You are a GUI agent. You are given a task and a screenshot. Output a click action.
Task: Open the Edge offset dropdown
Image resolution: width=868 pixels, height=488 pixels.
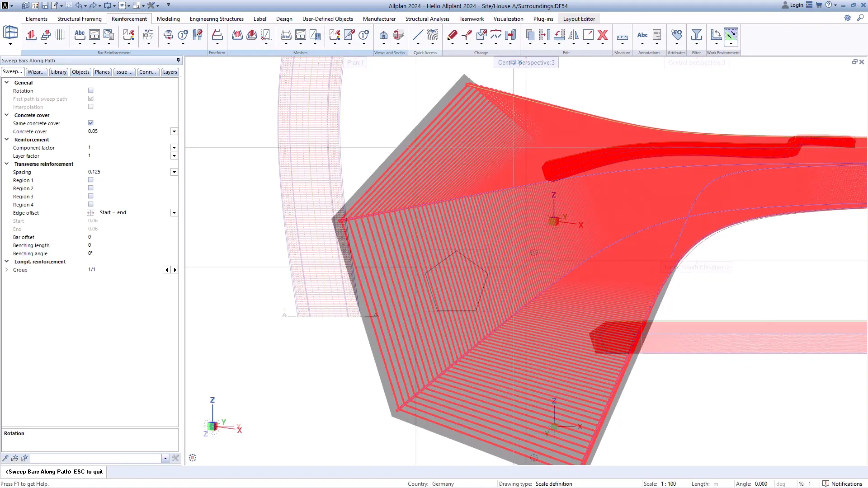[x=174, y=212]
